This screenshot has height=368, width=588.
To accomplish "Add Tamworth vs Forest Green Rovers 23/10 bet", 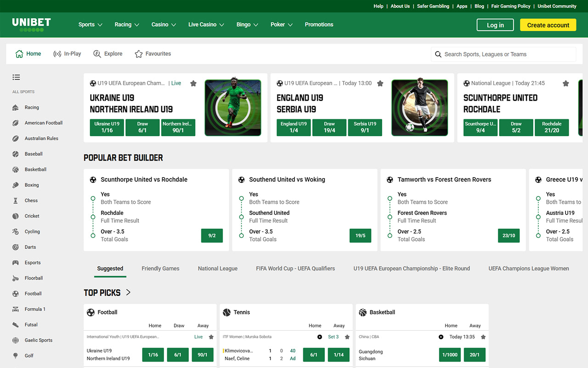I will (509, 236).
